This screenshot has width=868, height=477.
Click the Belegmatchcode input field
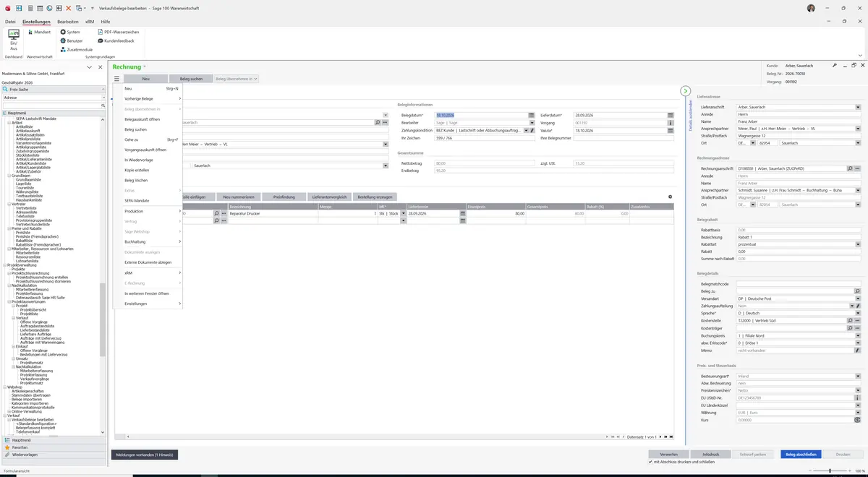point(799,283)
